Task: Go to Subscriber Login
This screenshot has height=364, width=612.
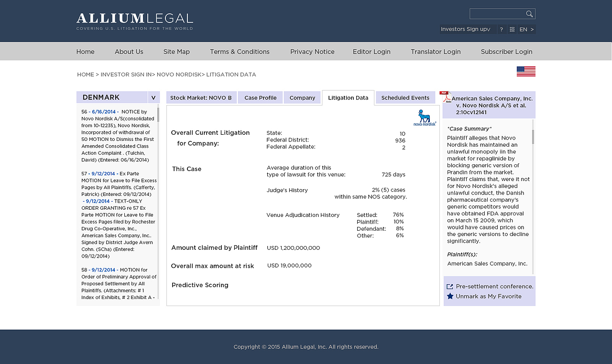Action: tap(506, 52)
